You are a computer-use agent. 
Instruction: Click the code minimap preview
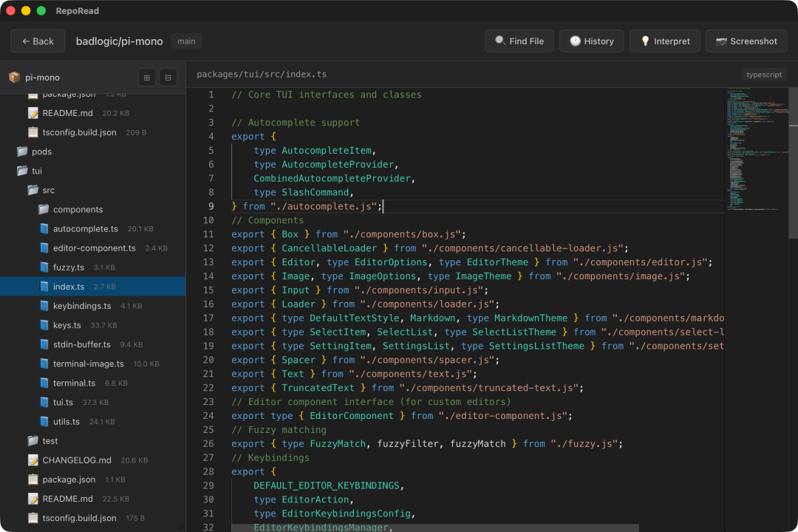pyautogui.click(x=757, y=149)
